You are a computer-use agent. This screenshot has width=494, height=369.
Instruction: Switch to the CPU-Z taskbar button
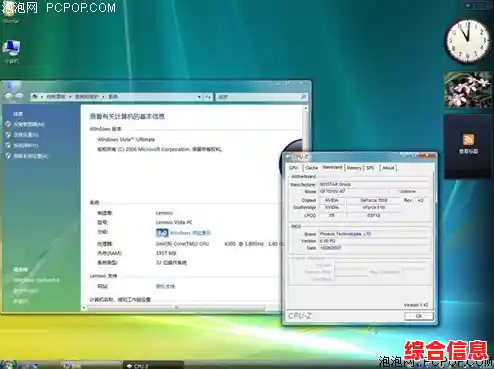[153, 366]
